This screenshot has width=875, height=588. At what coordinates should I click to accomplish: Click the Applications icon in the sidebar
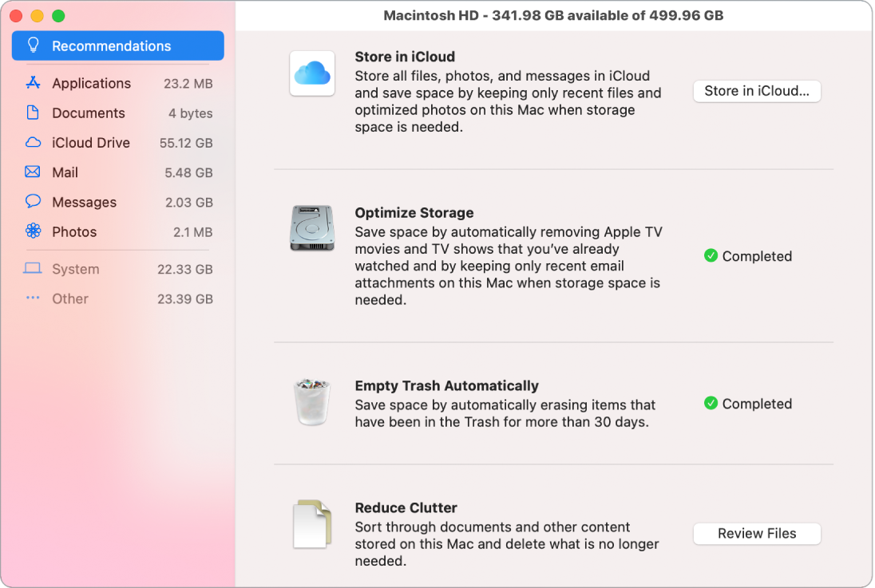33,83
